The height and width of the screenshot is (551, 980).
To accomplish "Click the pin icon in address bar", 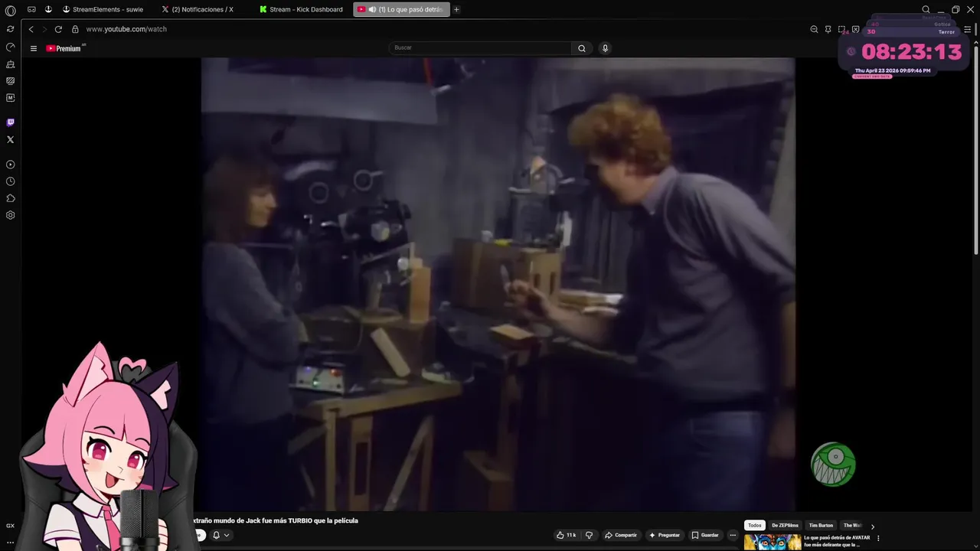I will [x=828, y=29].
